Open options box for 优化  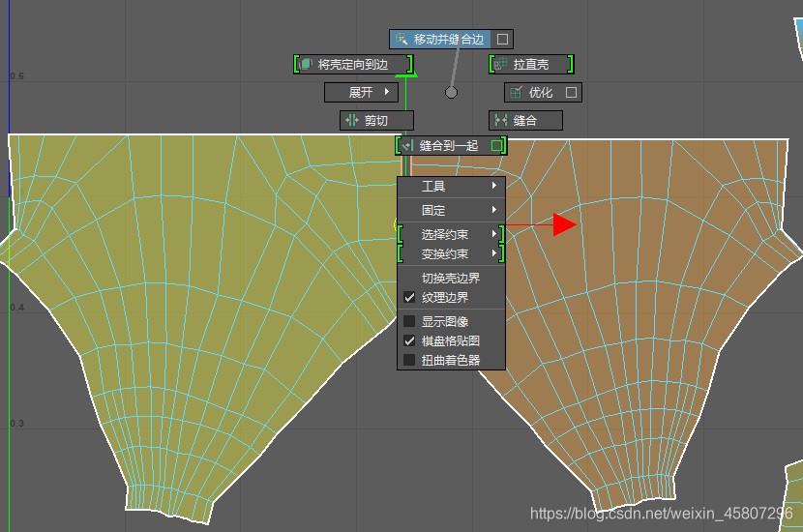pos(571,92)
